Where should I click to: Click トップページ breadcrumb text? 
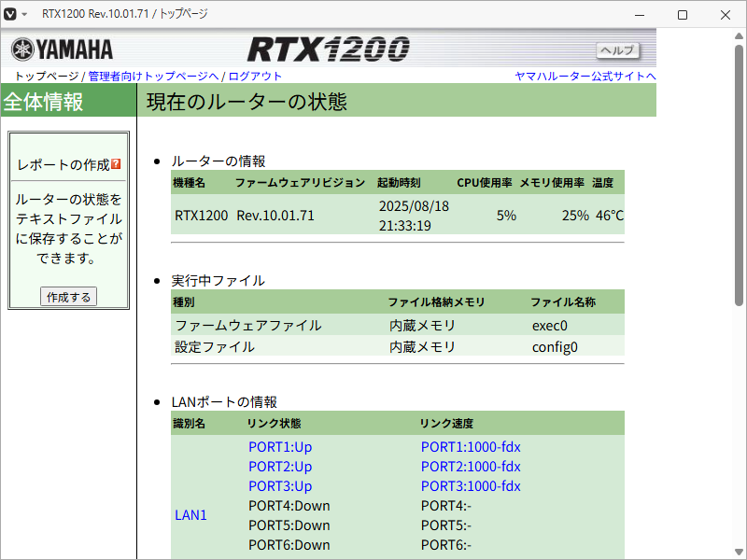(x=46, y=77)
